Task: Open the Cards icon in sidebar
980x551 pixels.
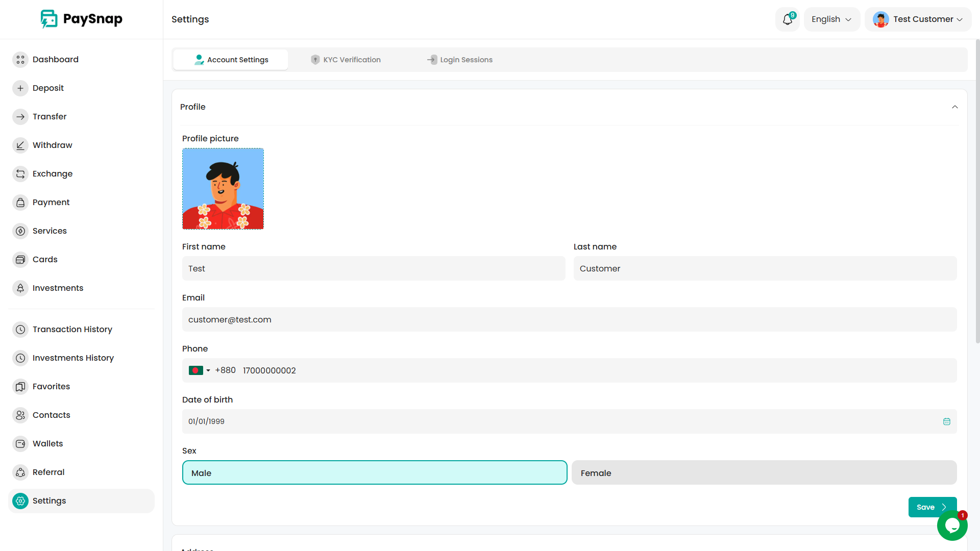Action: click(20, 260)
